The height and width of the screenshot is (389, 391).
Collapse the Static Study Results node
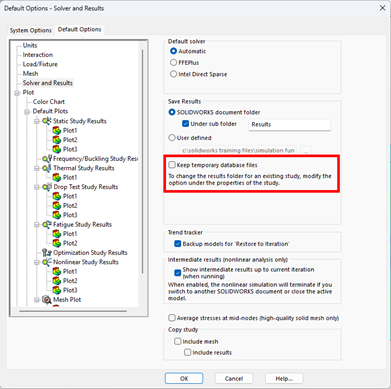point(37,121)
